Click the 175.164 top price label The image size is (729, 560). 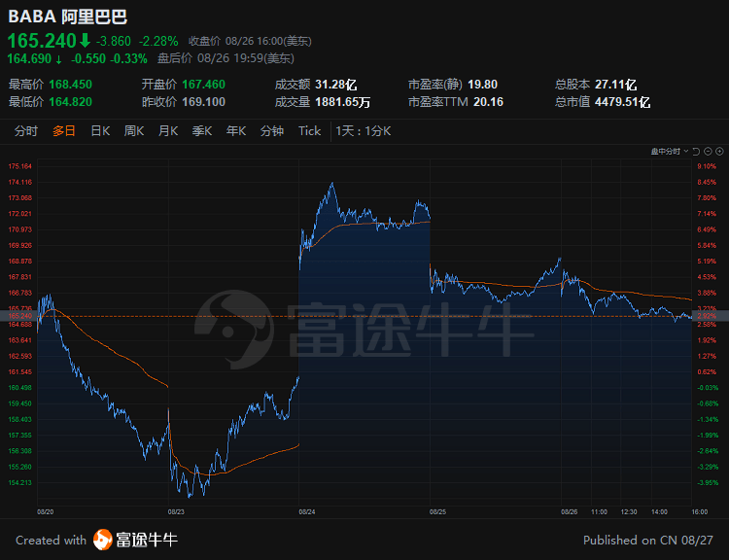pyautogui.click(x=20, y=166)
